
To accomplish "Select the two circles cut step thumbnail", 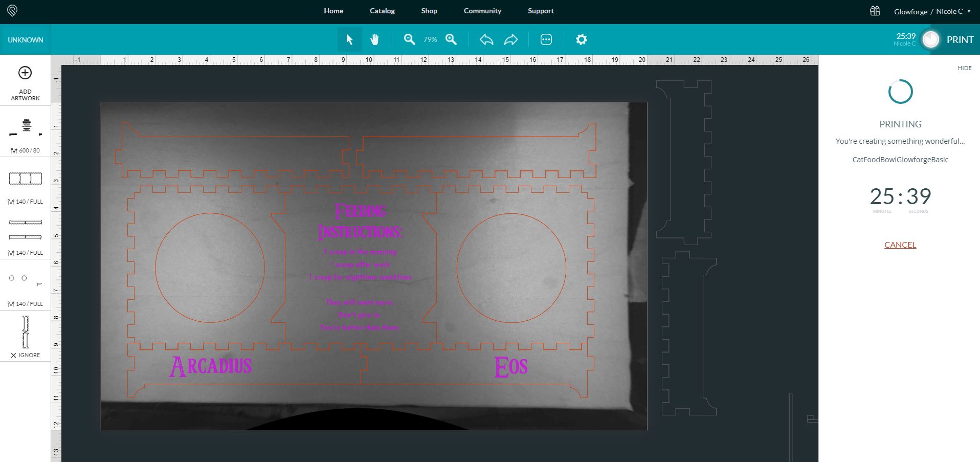I will coord(26,280).
